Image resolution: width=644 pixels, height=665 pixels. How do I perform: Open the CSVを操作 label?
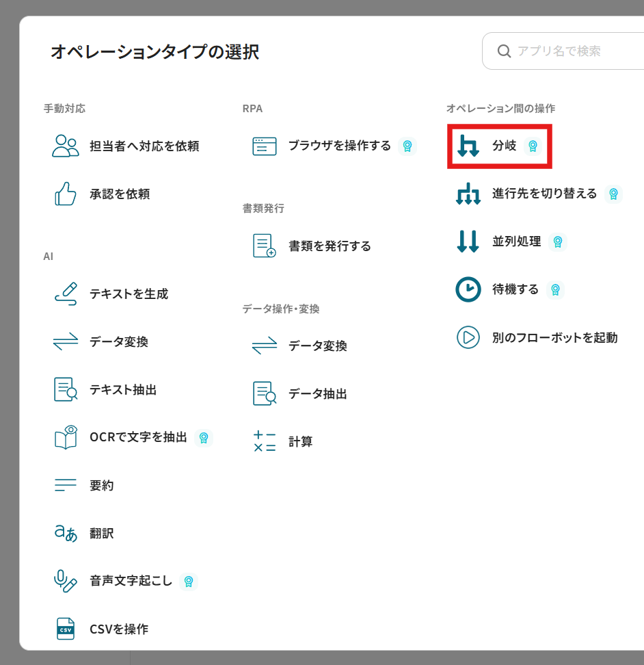click(119, 629)
